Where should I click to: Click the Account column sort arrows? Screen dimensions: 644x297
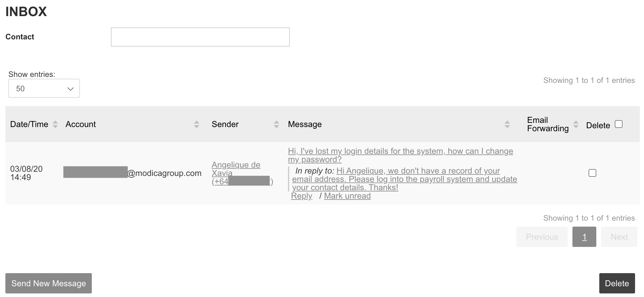tap(196, 124)
